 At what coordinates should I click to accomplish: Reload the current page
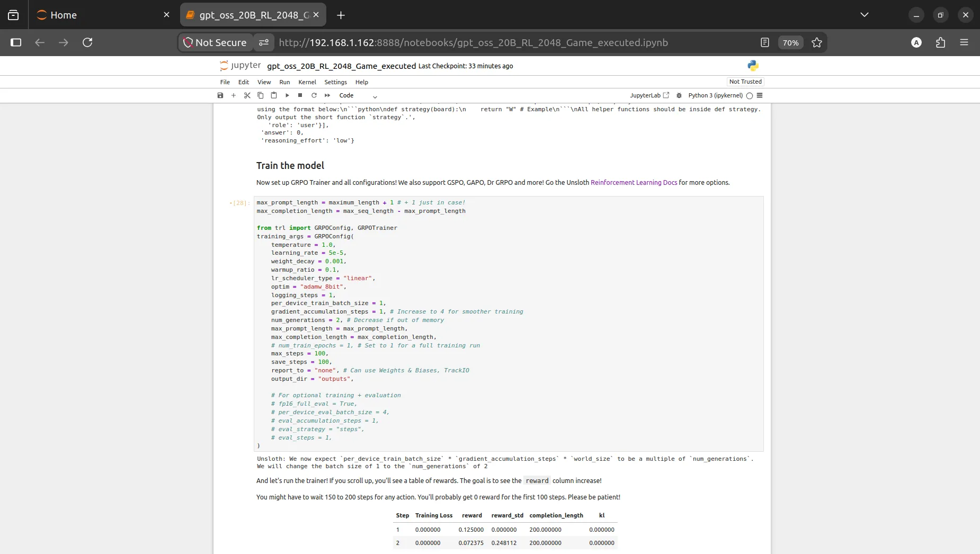pos(87,42)
